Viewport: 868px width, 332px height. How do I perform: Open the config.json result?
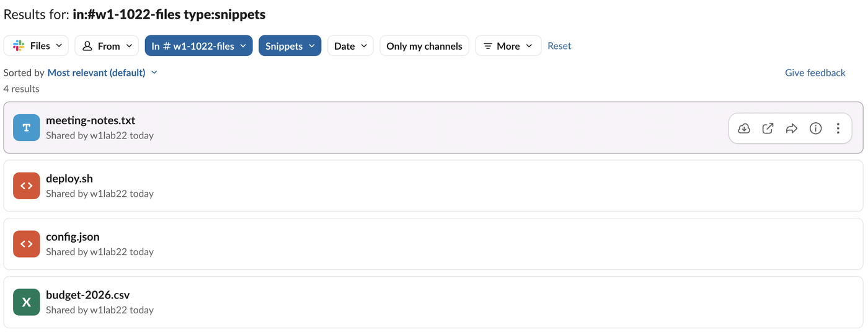(433, 244)
